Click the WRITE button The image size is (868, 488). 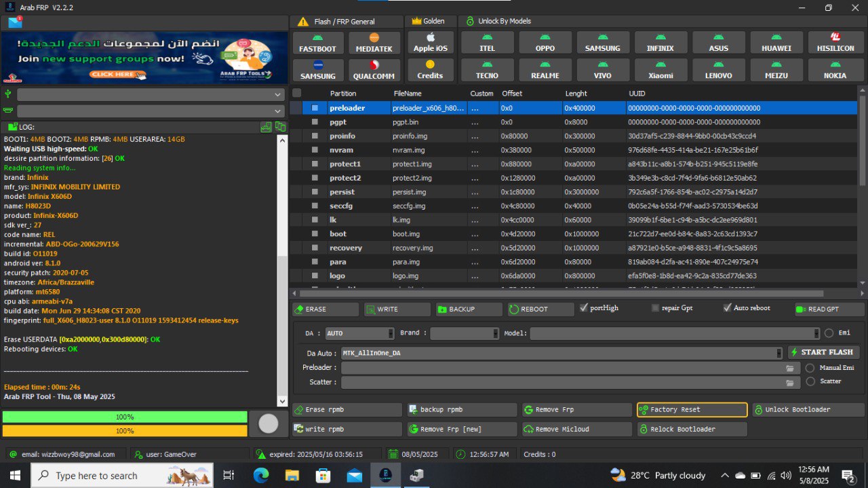click(397, 309)
